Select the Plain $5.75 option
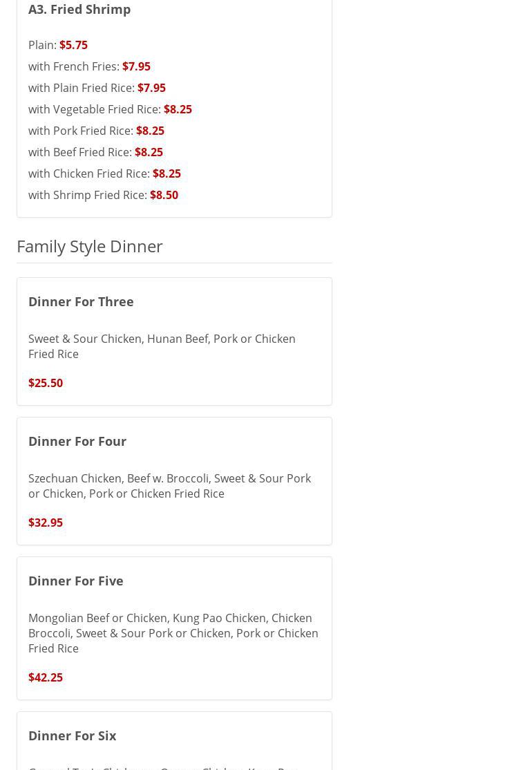 (58, 45)
